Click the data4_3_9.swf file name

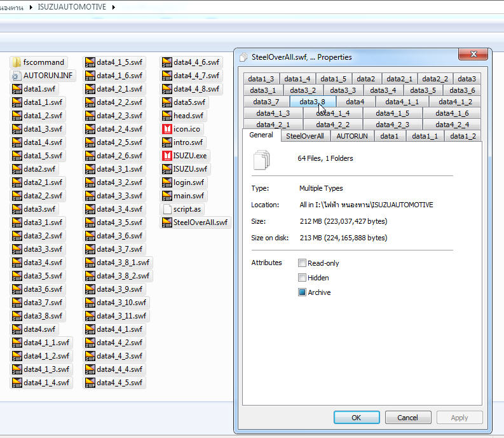tap(119, 289)
